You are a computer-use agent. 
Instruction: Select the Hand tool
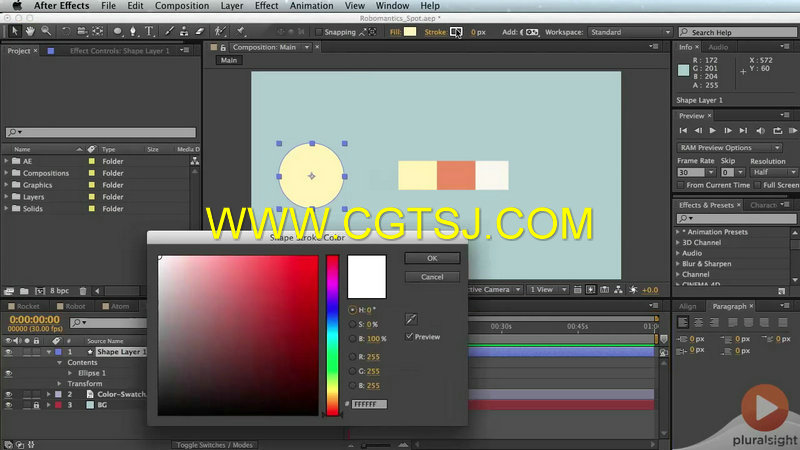pyautogui.click(x=30, y=31)
